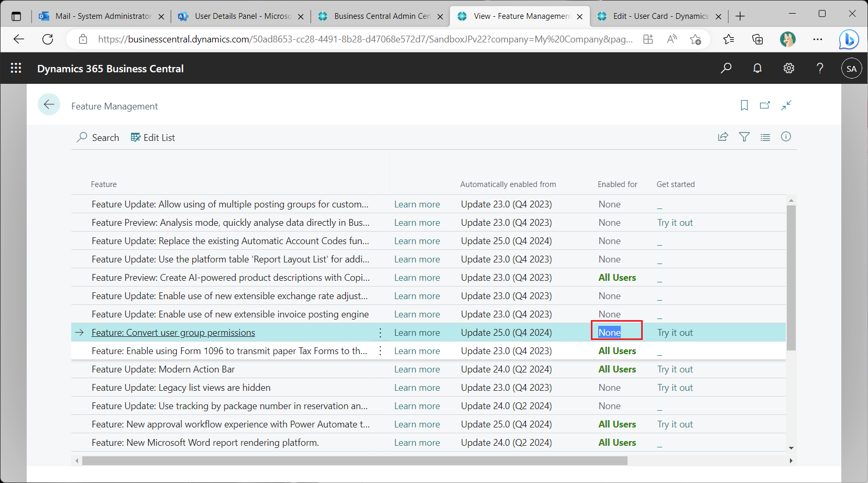Open row options for the Form 1096 feature
Screen dimensions: 868x483
[x=380, y=350]
